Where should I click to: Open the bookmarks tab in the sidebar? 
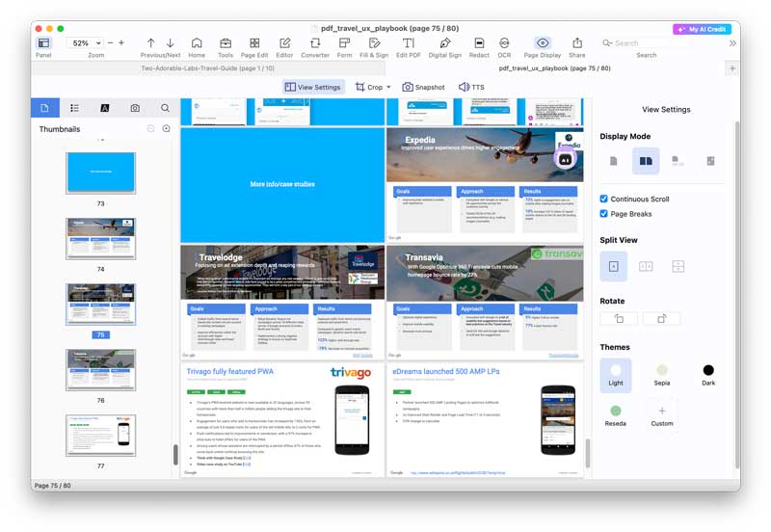pos(74,108)
